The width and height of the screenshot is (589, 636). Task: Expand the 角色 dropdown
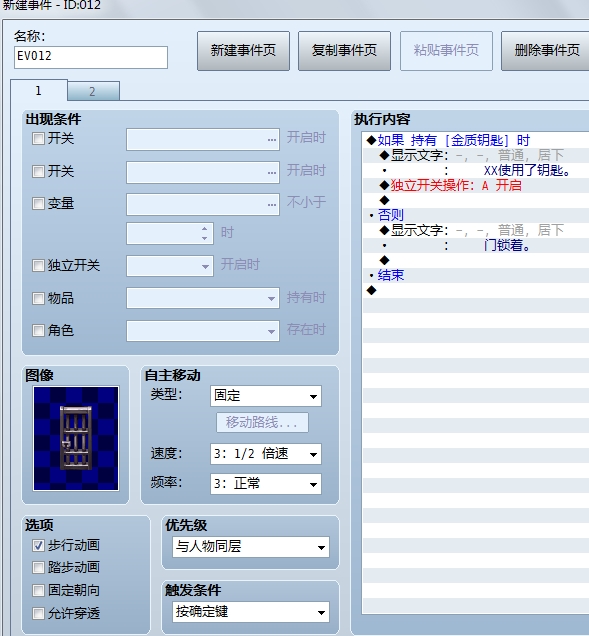(x=203, y=331)
